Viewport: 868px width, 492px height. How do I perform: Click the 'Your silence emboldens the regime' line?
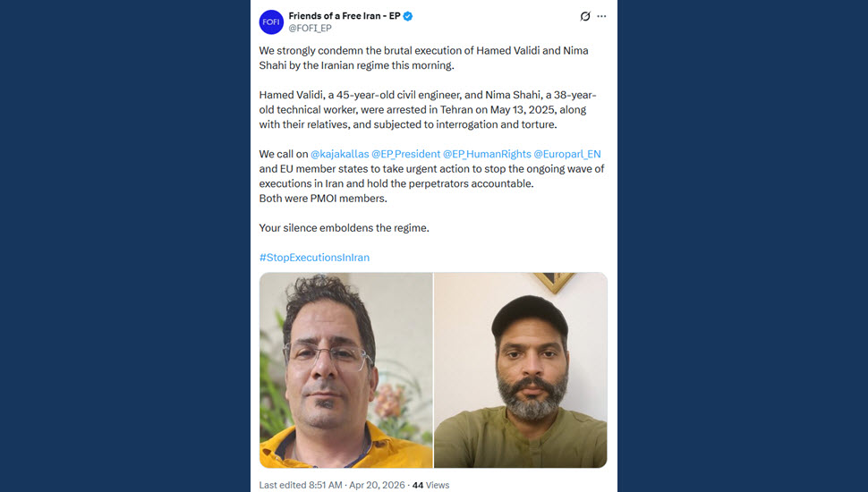344,228
